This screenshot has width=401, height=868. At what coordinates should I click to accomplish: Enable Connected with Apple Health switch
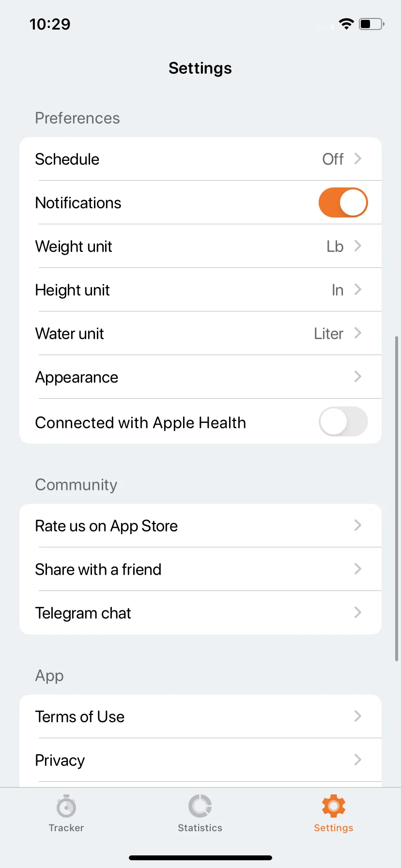coord(343,421)
